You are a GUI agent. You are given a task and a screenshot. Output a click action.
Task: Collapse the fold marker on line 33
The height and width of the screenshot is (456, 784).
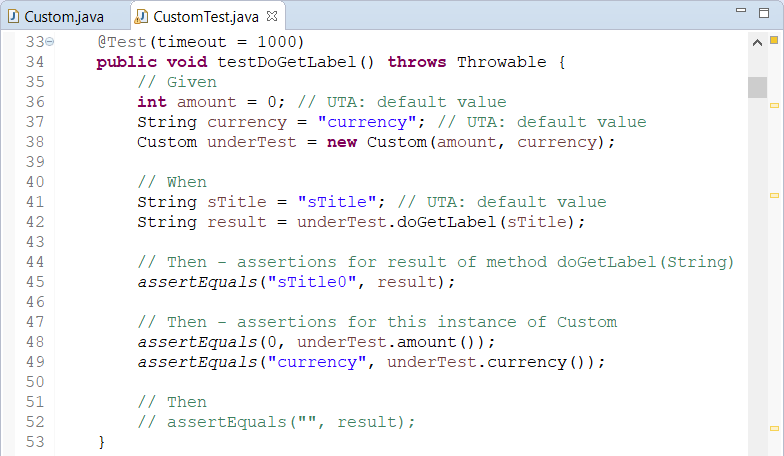click(x=50, y=42)
